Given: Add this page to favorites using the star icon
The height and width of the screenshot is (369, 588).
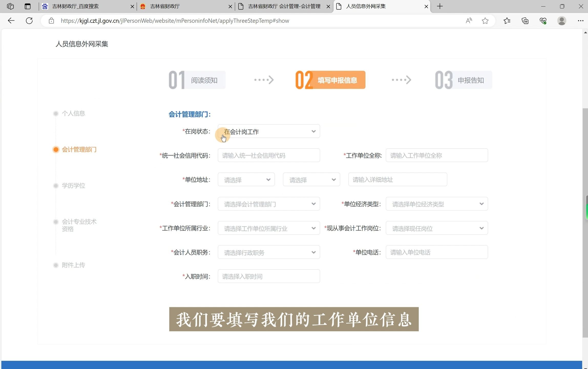Looking at the screenshot, I should 485,21.
